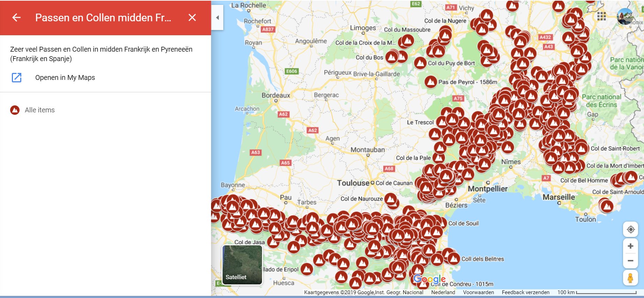Click the Col de Jasa marker
Screen dimensions: 644x298
[274, 241]
